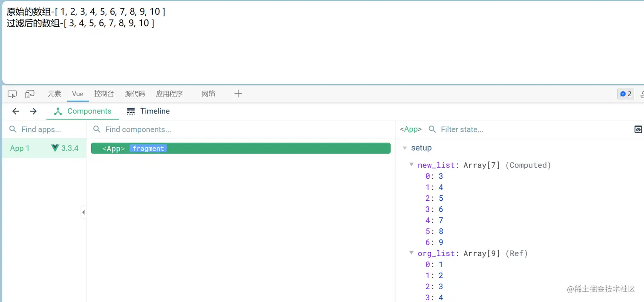Screen dimensions: 644x302
Task: Click the Timeline icon
Action: (x=131, y=111)
